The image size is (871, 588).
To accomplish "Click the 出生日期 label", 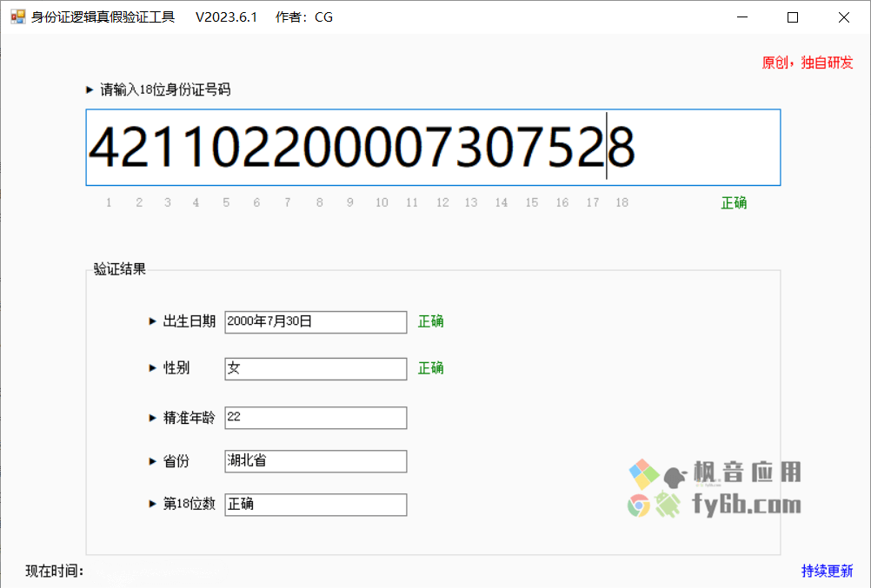I will tap(189, 321).
